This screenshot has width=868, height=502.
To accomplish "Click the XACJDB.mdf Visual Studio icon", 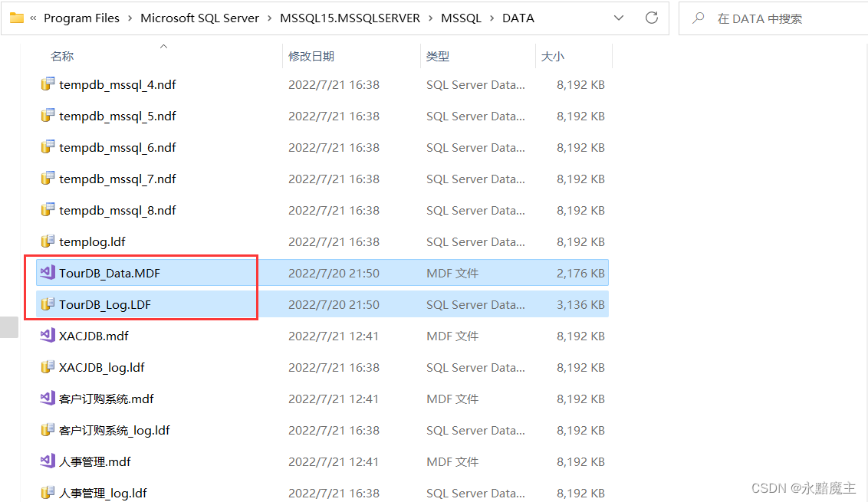I will coord(48,336).
